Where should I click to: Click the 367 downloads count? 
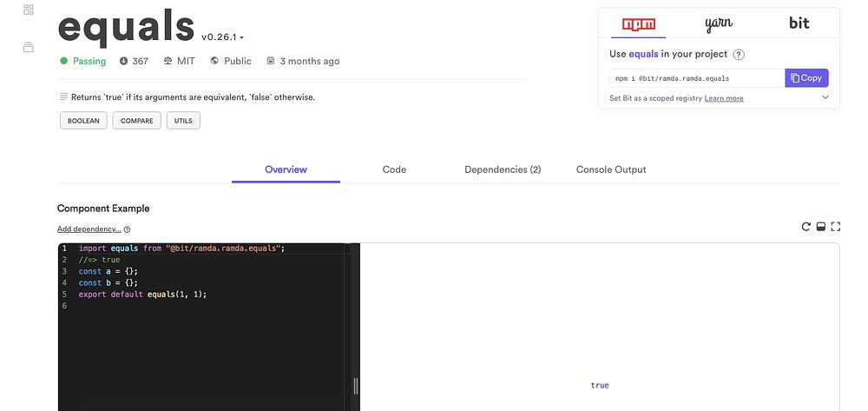140,61
